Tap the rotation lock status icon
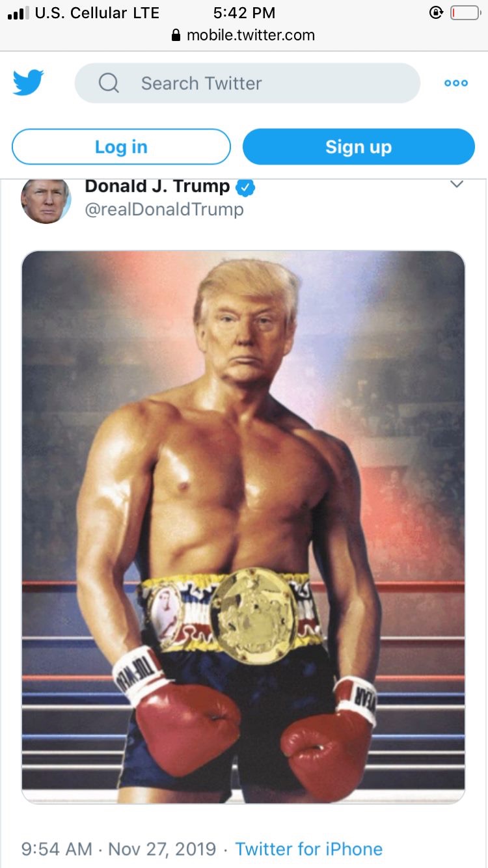This screenshot has height=868, width=488. click(x=436, y=13)
